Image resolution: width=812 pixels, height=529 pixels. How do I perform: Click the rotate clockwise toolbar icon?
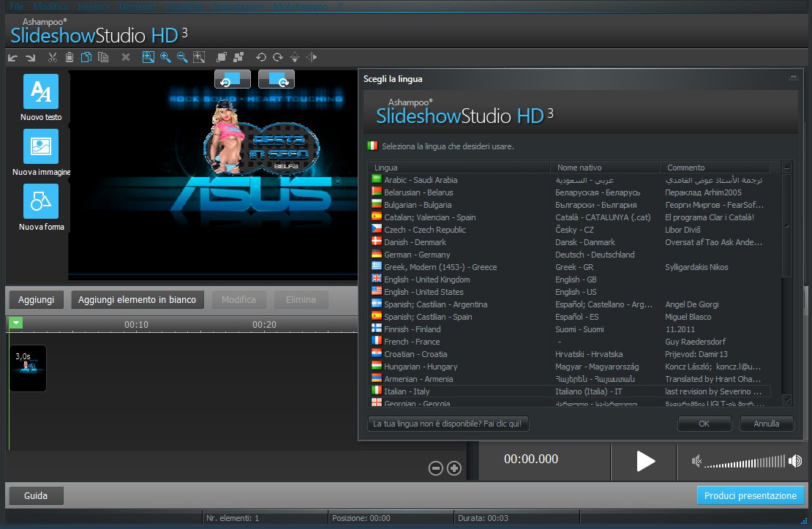(x=278, y=58)
